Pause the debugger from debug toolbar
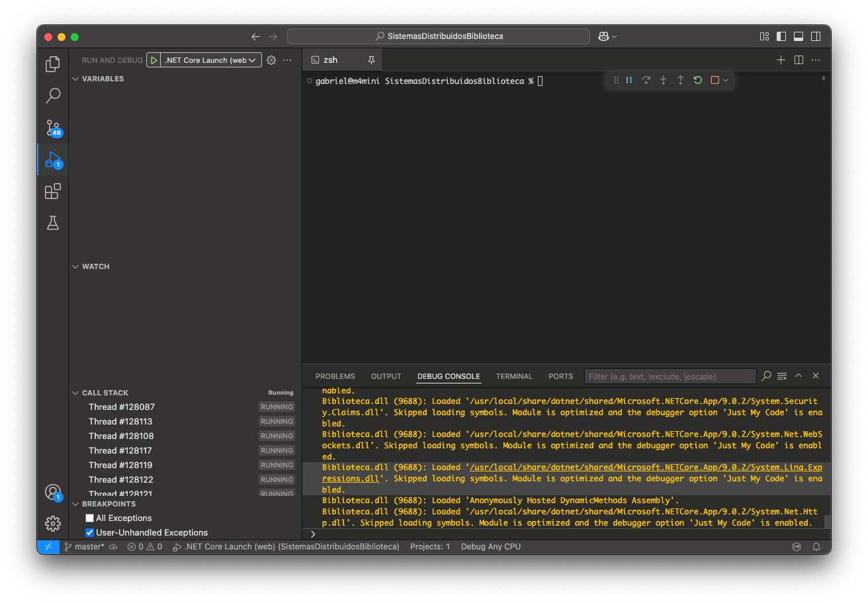This screenshot has height=603, width=868. 629,80
